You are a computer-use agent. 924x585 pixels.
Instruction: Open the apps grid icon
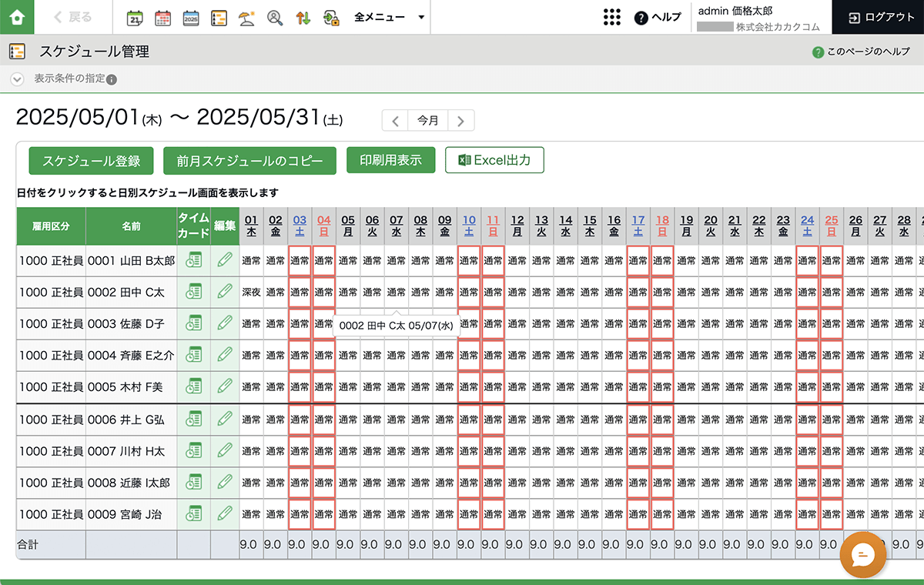611,18
